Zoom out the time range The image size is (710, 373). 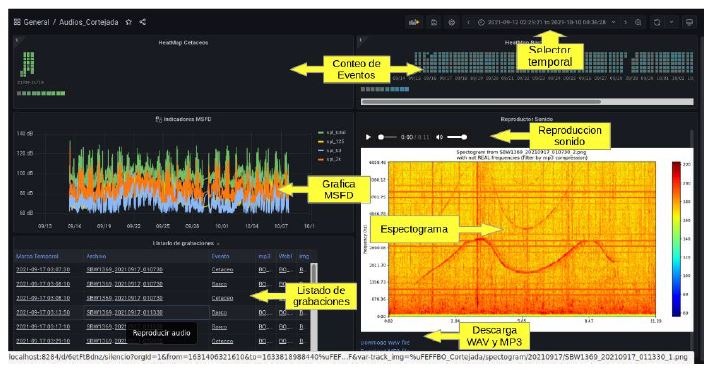pyautogui.click(x=638, y=22)
